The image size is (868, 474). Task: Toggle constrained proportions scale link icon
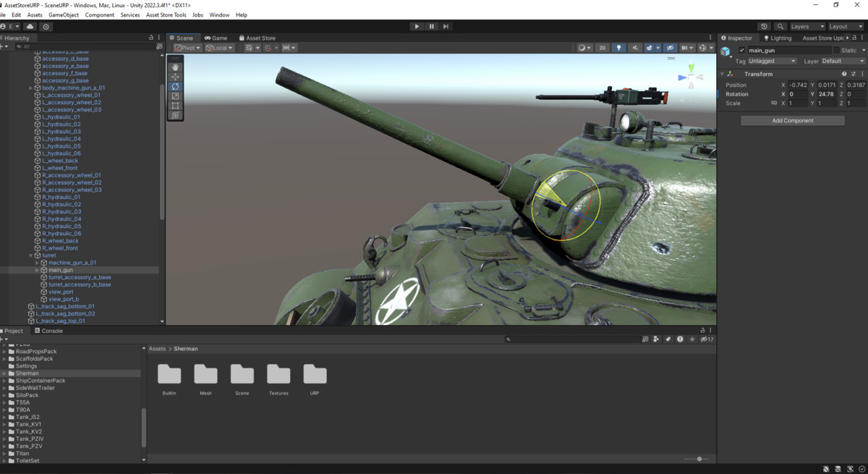coord(775,103)
